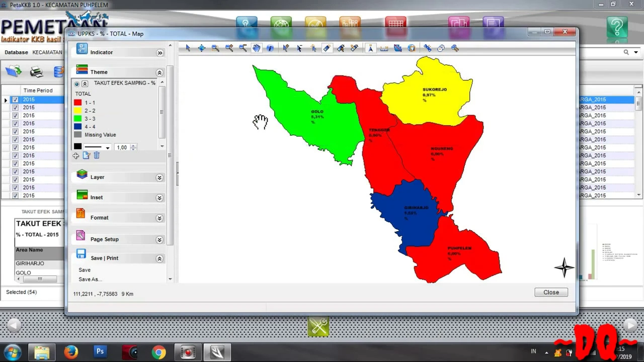Image resolution: width=644 pixels, height=362 pixels.
Task: Toggle the scale bar ruler tool
Action: click(x=384, y=48)
